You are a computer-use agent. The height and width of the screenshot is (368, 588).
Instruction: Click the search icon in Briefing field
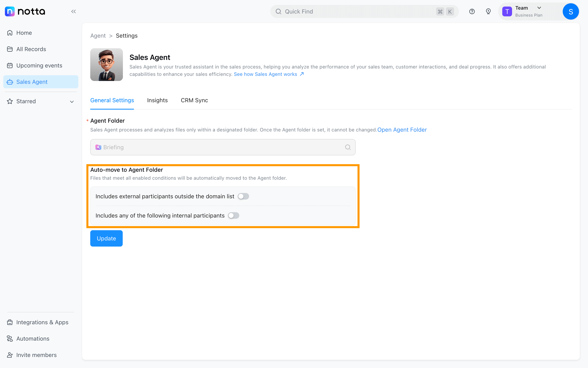[348, 147]
